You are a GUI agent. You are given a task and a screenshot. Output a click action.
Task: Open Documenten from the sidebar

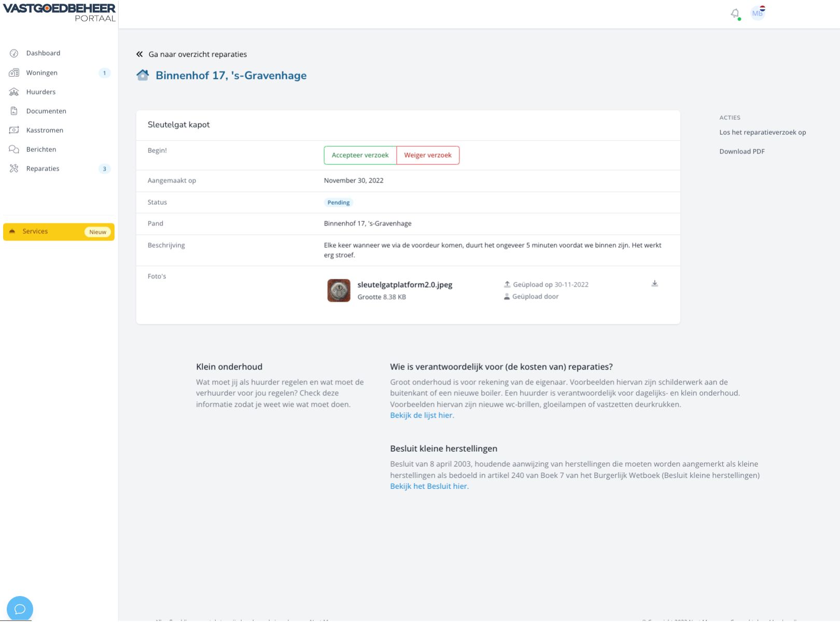[x=46, y=111]
